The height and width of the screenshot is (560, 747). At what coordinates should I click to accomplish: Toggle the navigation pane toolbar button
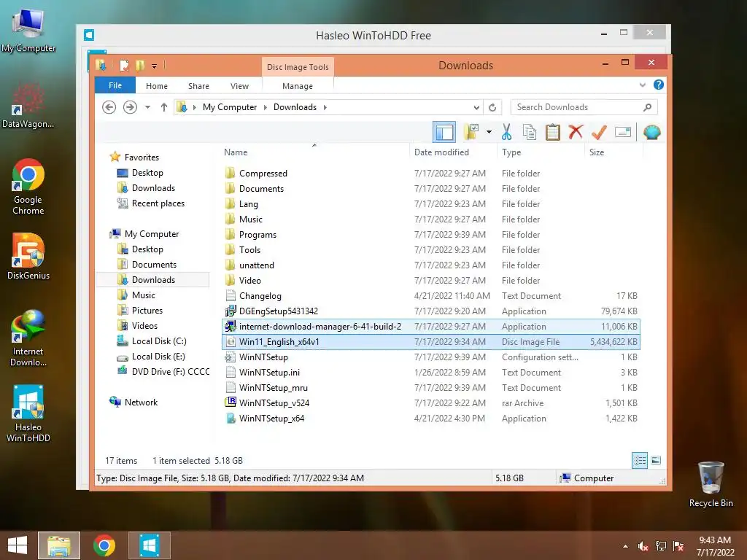(444, 132)
